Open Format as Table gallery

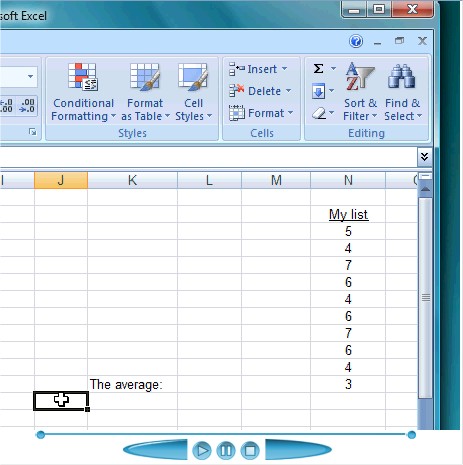pyautogui.click(x=145, y=92)
